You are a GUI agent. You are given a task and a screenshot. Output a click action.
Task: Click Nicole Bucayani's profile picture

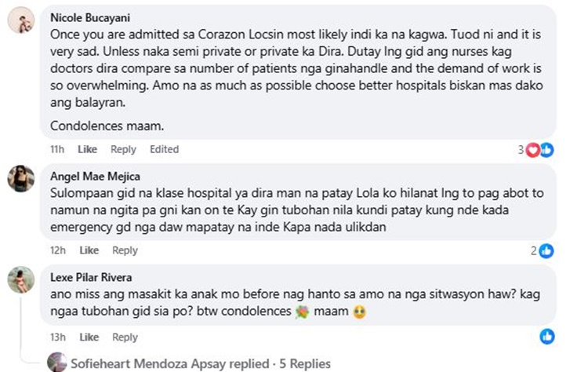[20, 21]
